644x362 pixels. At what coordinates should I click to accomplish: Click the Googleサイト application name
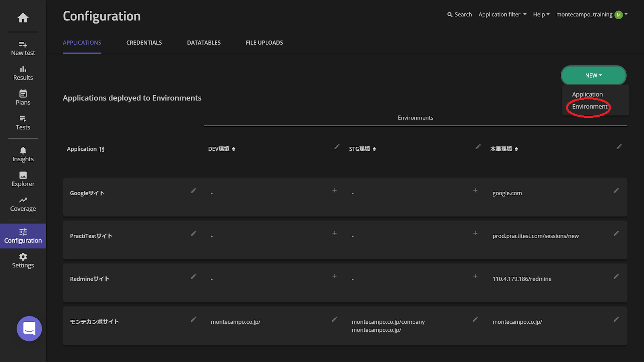pyautogui.click(x=87, y=193)
